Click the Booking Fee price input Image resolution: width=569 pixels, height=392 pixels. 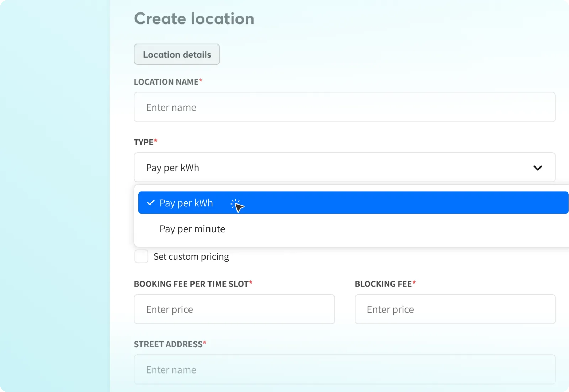point(234,309)
